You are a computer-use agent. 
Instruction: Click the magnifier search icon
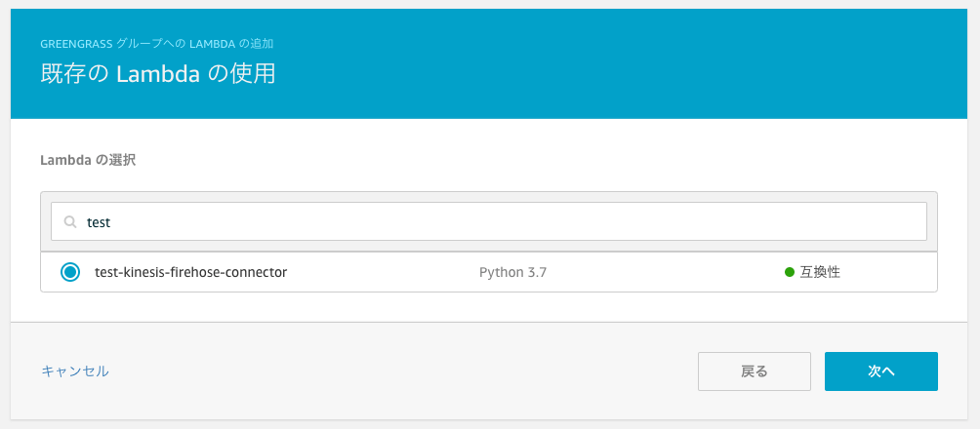70,221
